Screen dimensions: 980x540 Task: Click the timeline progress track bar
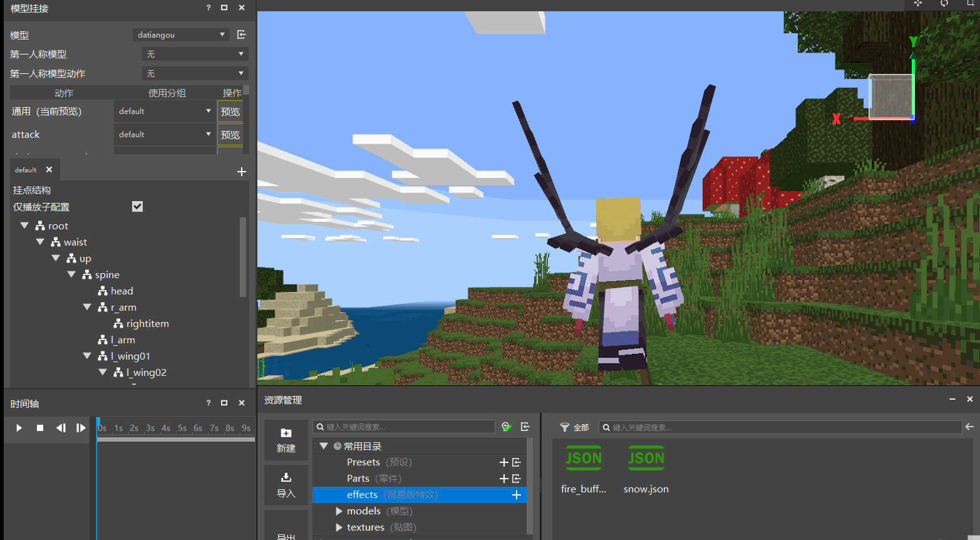176,440
